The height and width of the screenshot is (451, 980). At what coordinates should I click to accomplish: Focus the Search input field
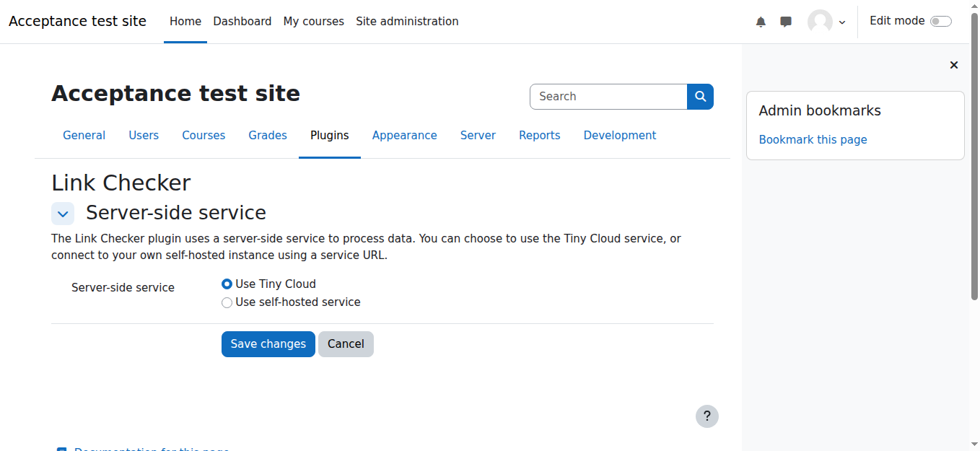click(x=608, y=97)
